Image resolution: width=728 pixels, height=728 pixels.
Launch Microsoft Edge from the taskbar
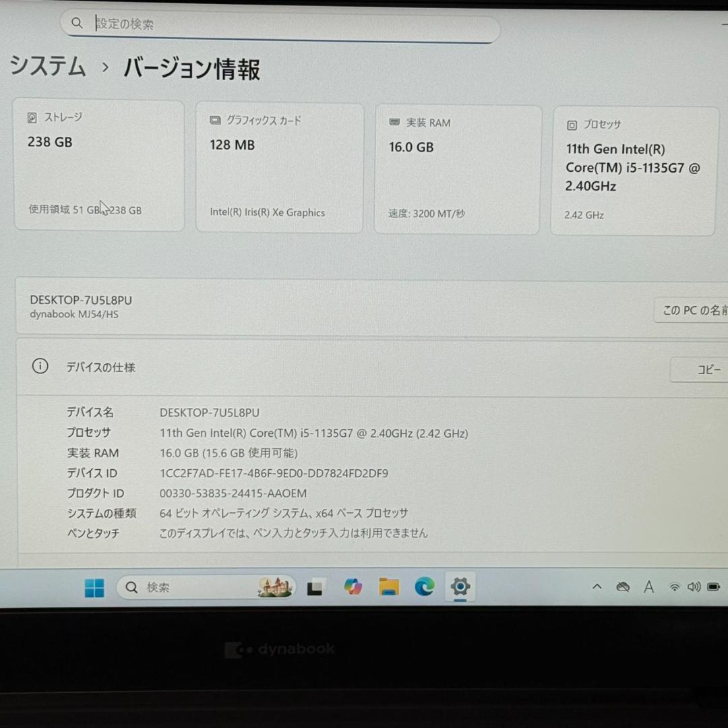click(x=424, y=587)
